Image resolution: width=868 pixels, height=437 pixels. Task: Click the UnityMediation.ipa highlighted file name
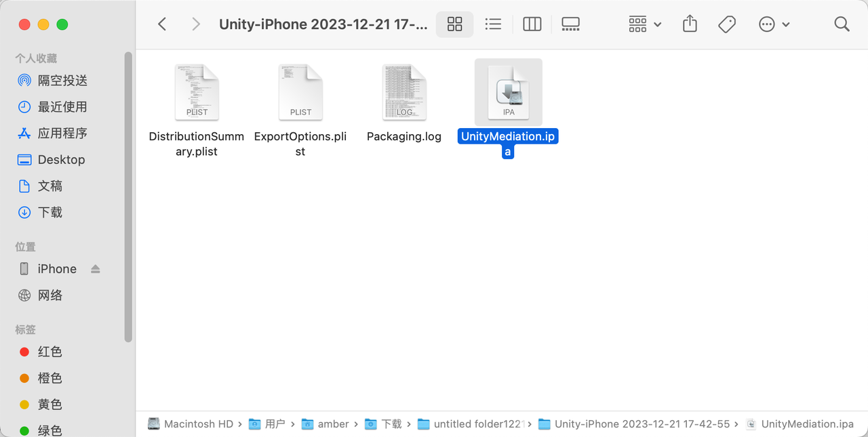tap(508, 144)
